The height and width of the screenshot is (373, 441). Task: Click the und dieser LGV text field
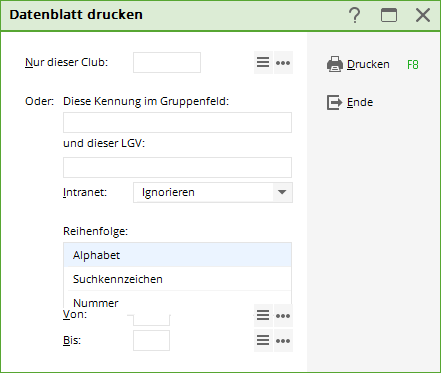[177, 167]
